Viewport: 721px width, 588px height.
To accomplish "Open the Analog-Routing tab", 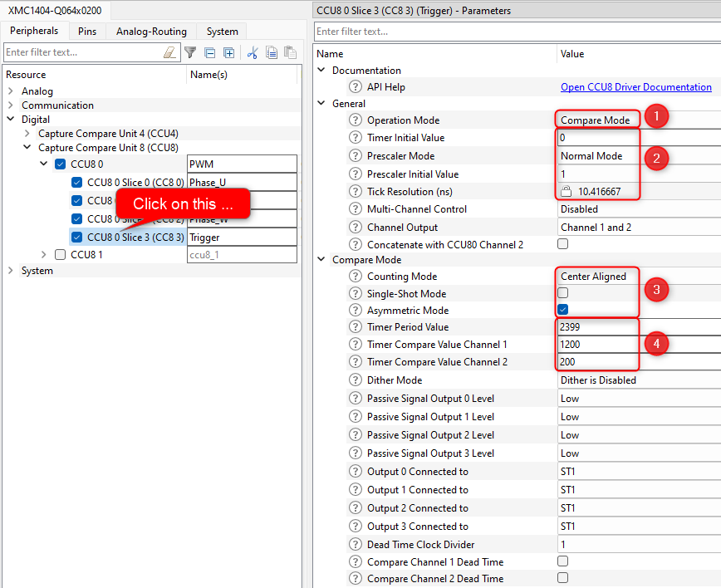I will [150, 30].
